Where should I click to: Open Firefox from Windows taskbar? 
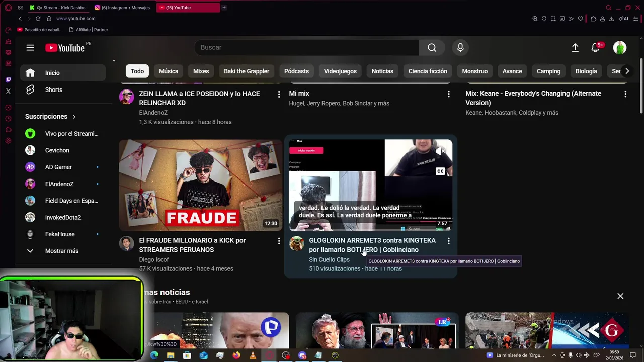point(236,355)
